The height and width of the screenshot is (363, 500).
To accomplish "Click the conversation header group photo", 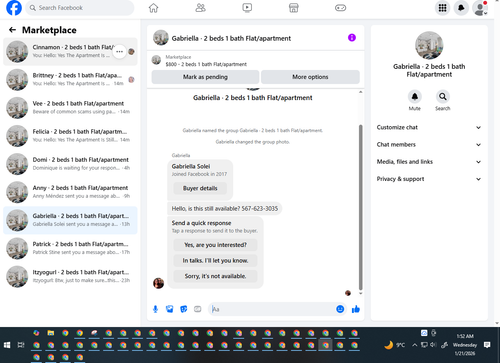I will pos(161,38).
